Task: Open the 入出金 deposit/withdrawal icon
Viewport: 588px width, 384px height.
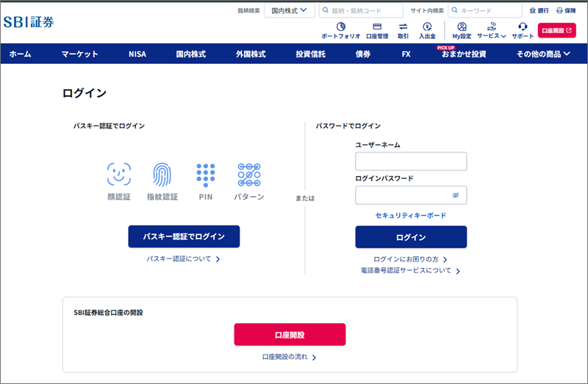Action: (x=427, y=30)
